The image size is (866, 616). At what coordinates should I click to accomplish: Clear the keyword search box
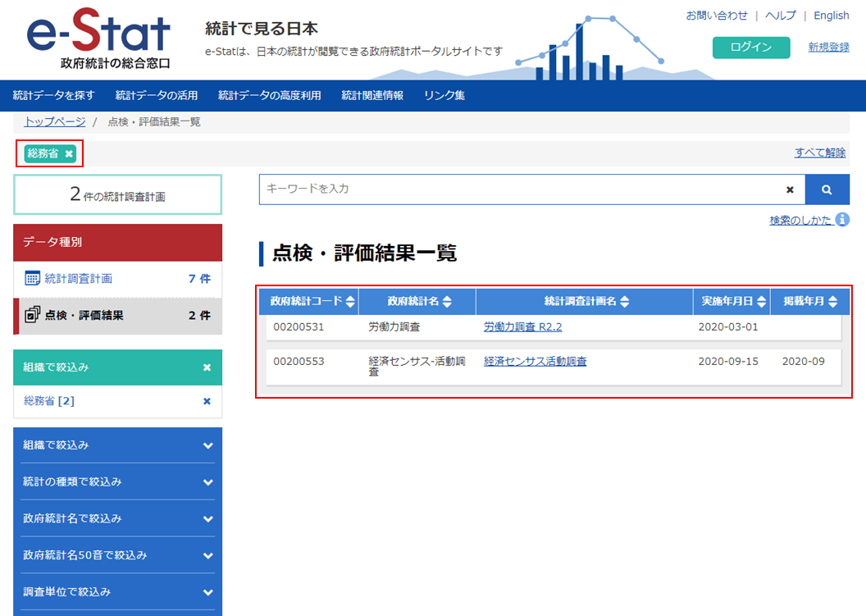click(790, 189)
